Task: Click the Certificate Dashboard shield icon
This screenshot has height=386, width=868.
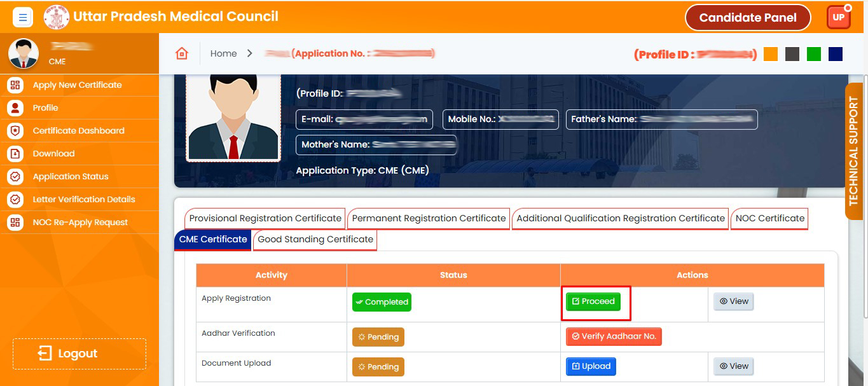Action: (15, 131)
